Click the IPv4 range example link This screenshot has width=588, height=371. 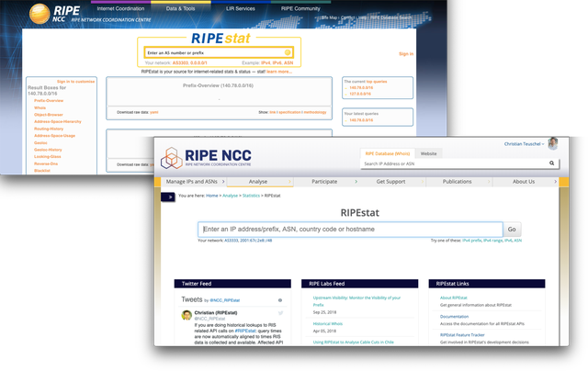coord(492,241)
